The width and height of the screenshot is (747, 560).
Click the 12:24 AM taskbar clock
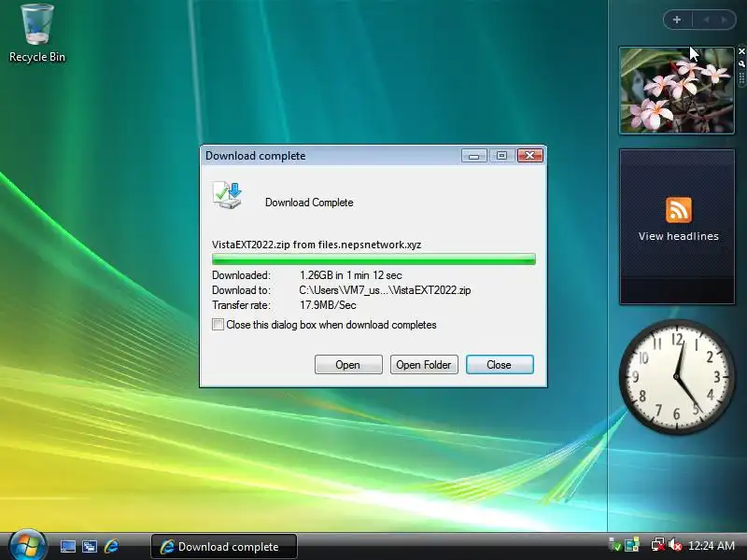coord(712,546)
